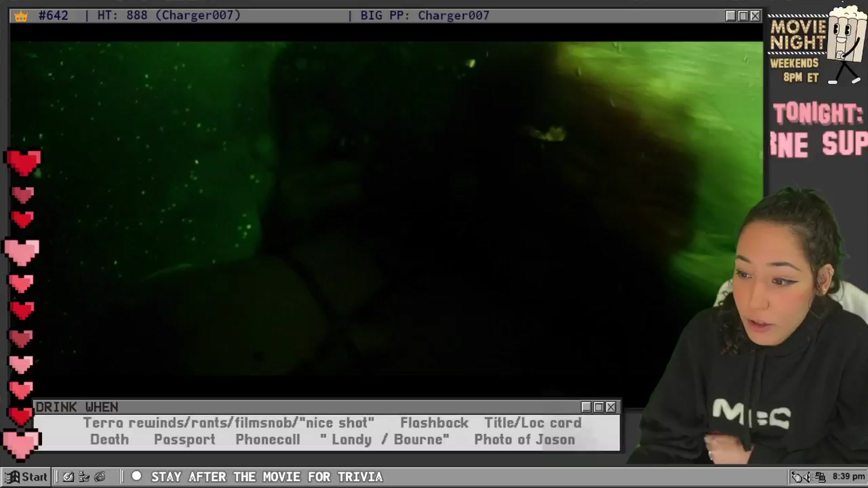This screenshot has width=868, height=488.
Task: Click the "BIG PP: Charger007" text
Action: (425, 15)
